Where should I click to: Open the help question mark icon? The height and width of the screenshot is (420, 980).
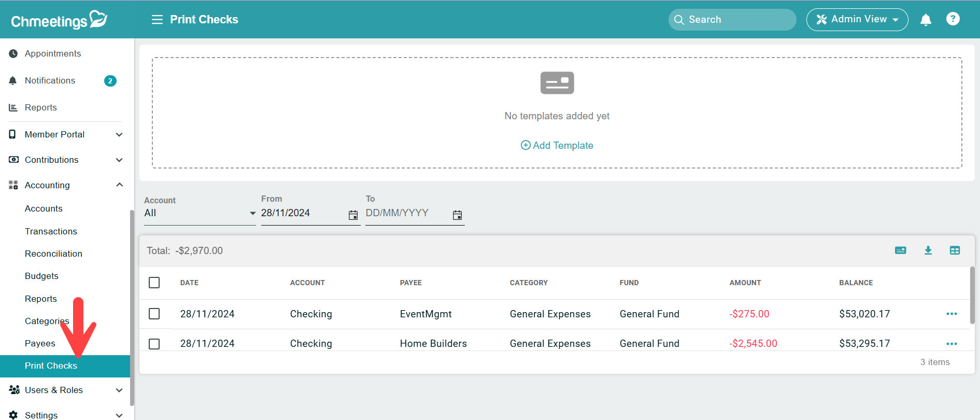coord(953,19)
